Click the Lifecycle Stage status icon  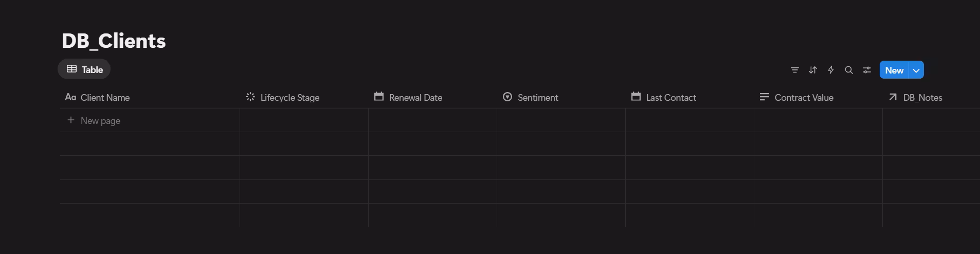(250, 97)
